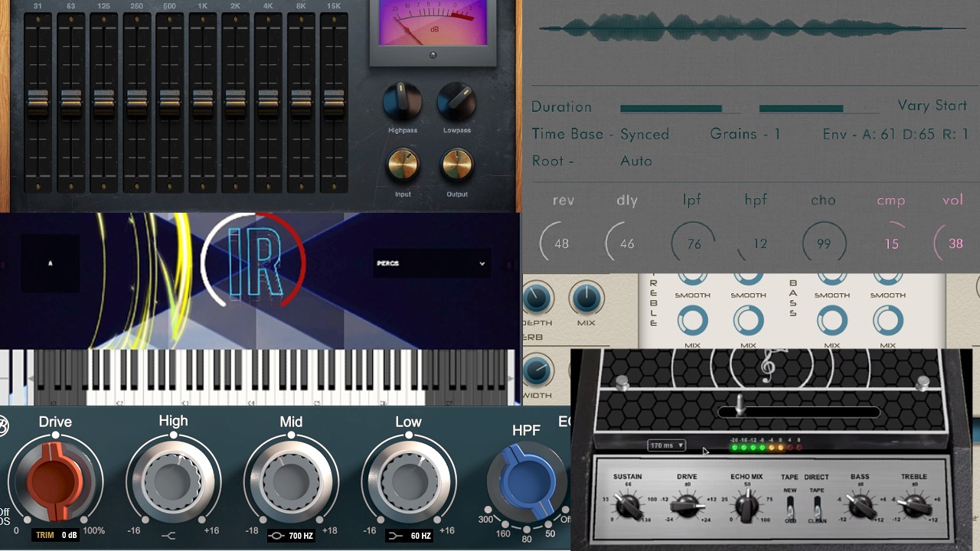Click the Time Base Synced setting

click(600, 134)
